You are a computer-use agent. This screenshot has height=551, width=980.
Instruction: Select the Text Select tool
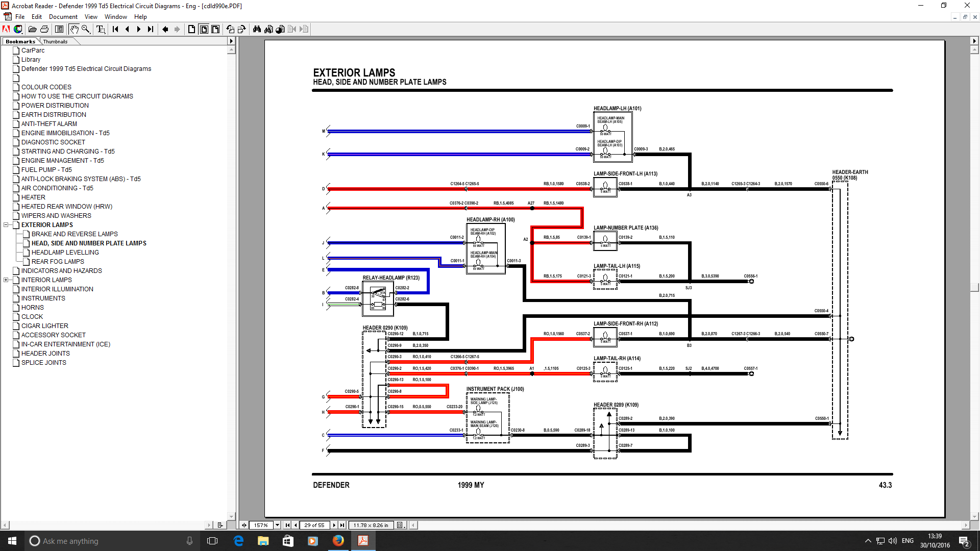point(101,29)
